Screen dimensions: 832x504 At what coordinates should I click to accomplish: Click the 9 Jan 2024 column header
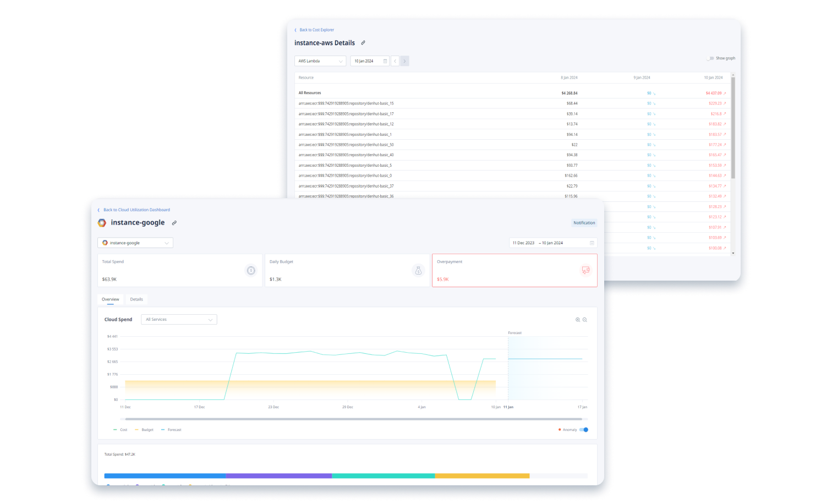[x=642, y=78]
